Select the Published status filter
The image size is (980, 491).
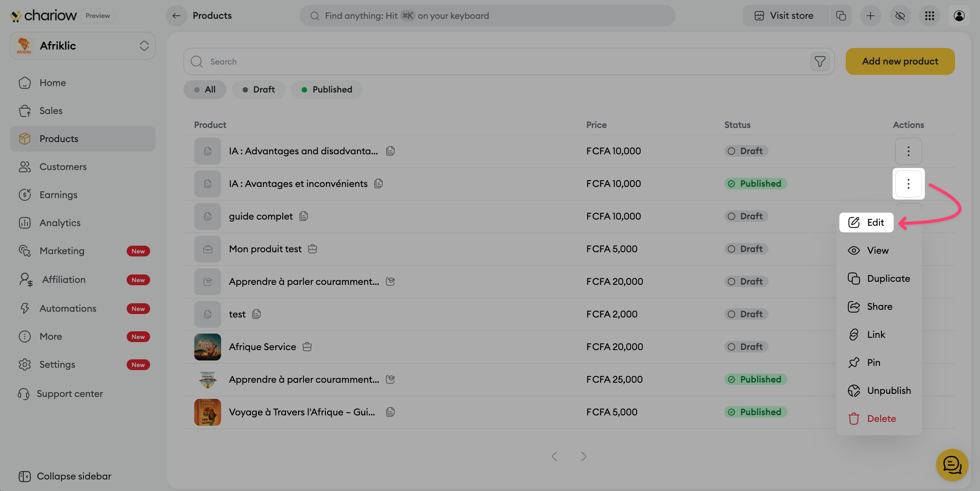327,89
